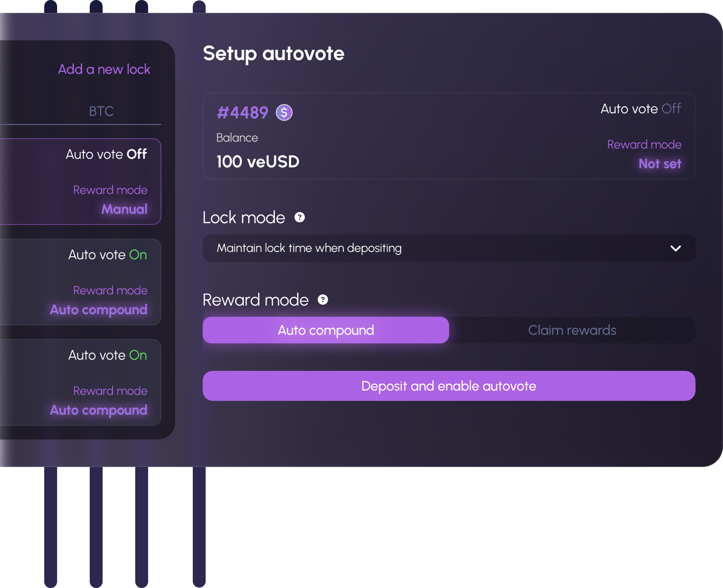
Task: Select the Auto compound reward option
Action: (325, 330)
